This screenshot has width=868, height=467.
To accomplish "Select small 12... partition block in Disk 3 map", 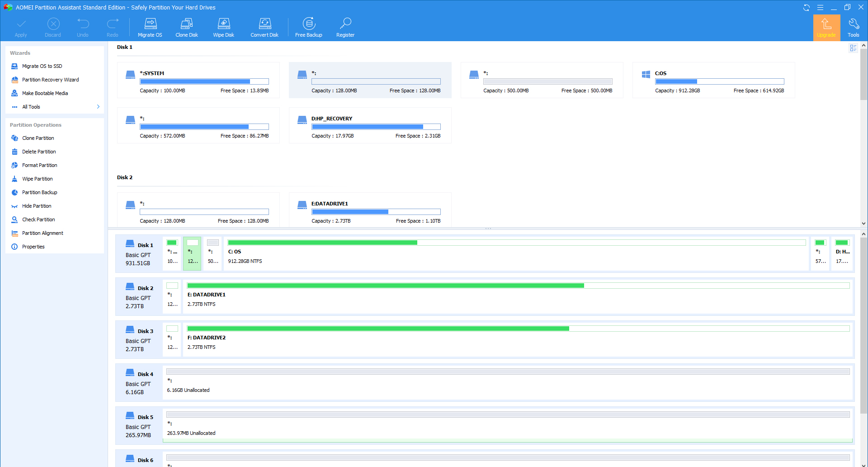I will pos(172,340).
